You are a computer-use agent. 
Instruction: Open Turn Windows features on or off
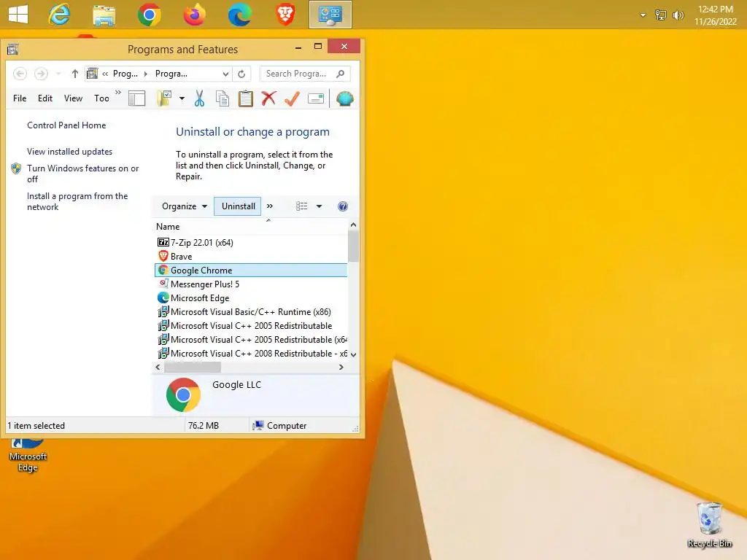tap(82, 174)
